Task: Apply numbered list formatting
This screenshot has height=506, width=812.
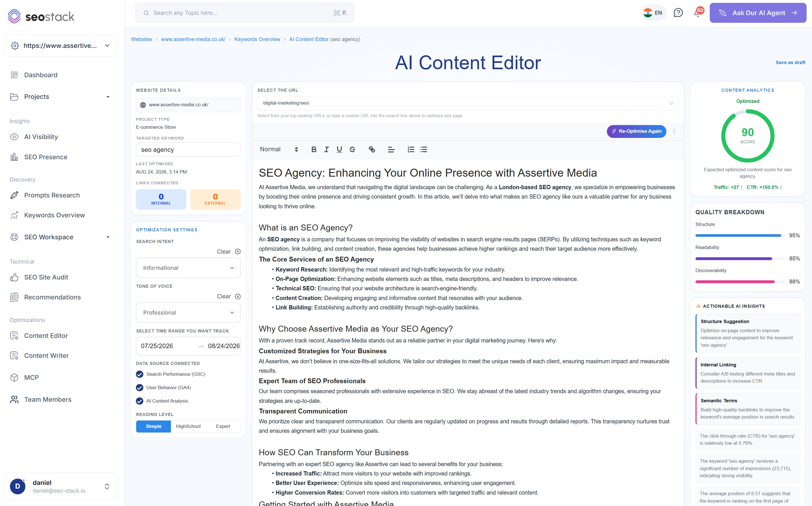Action: point(411,149)
